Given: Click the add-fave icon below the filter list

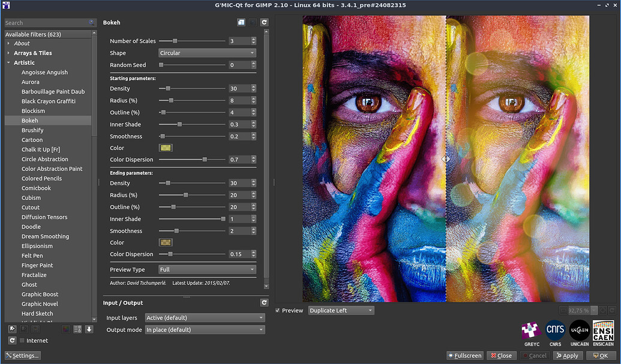Looking at the screenshot, I should pos(12,329).
